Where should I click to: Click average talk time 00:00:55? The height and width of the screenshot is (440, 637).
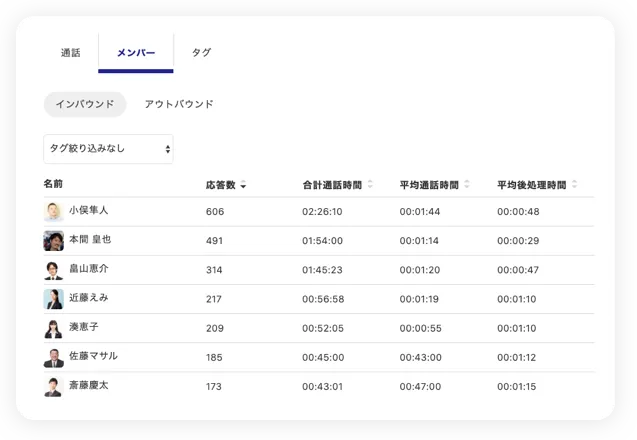[420, 329]
